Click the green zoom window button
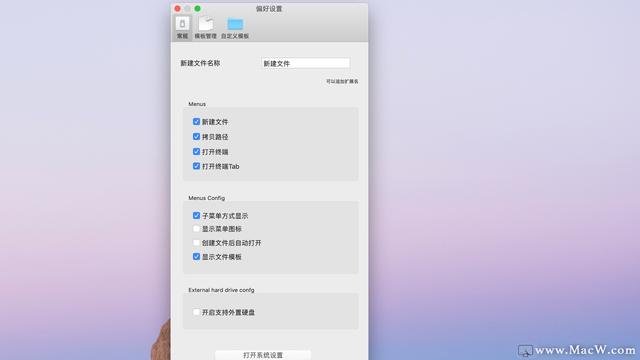This screenshot has width=640, height=360. tap(198, 9)
